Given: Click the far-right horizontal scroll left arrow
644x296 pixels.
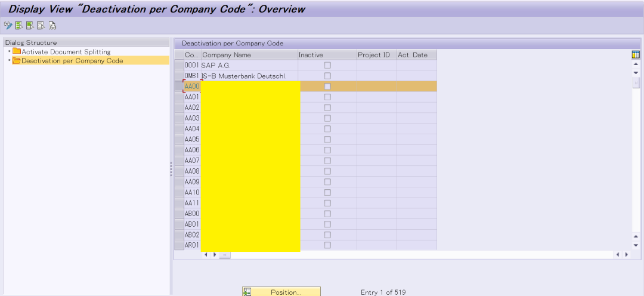Looking at the screenshot, I should 618,255.
